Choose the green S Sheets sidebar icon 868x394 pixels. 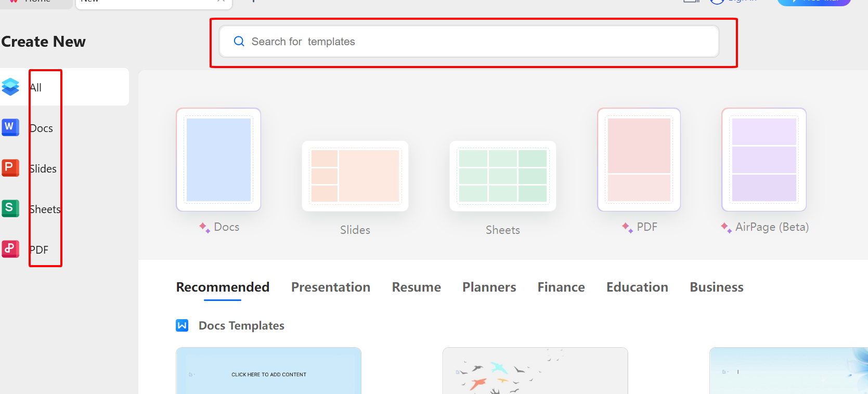tap(10, 208)
